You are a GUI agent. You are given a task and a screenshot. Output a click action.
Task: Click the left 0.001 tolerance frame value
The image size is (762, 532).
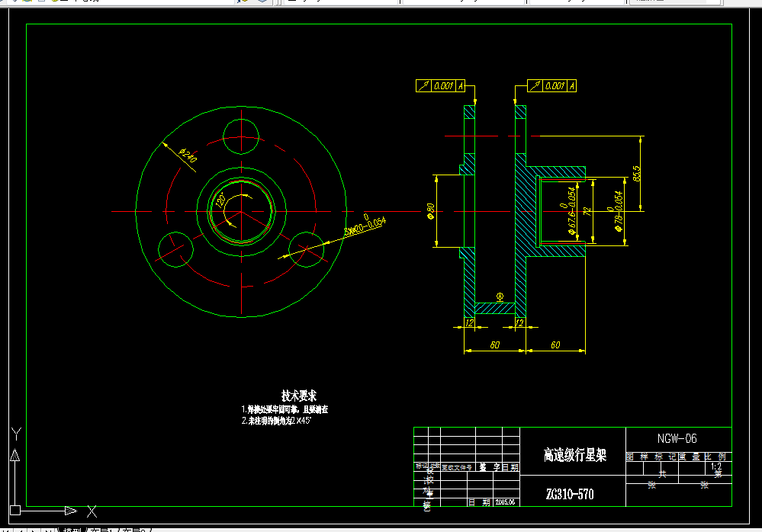443,86
